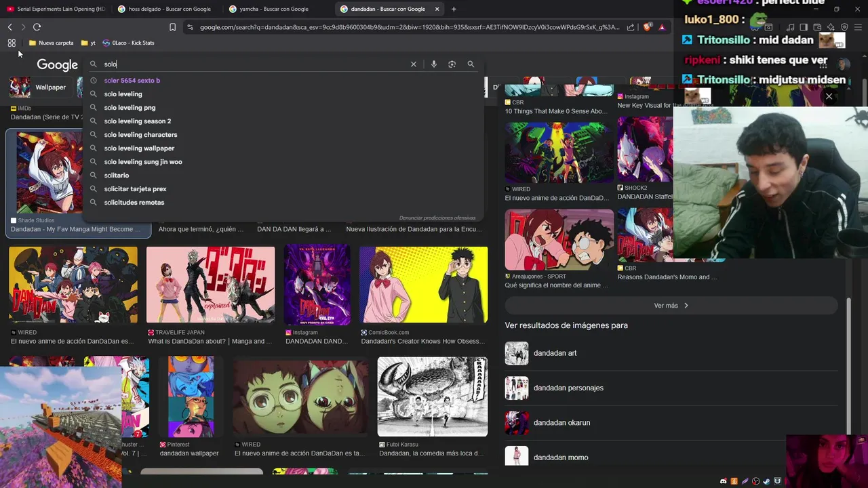Open Shade Studios Dandadan manga thumbnail

point(50,172)
